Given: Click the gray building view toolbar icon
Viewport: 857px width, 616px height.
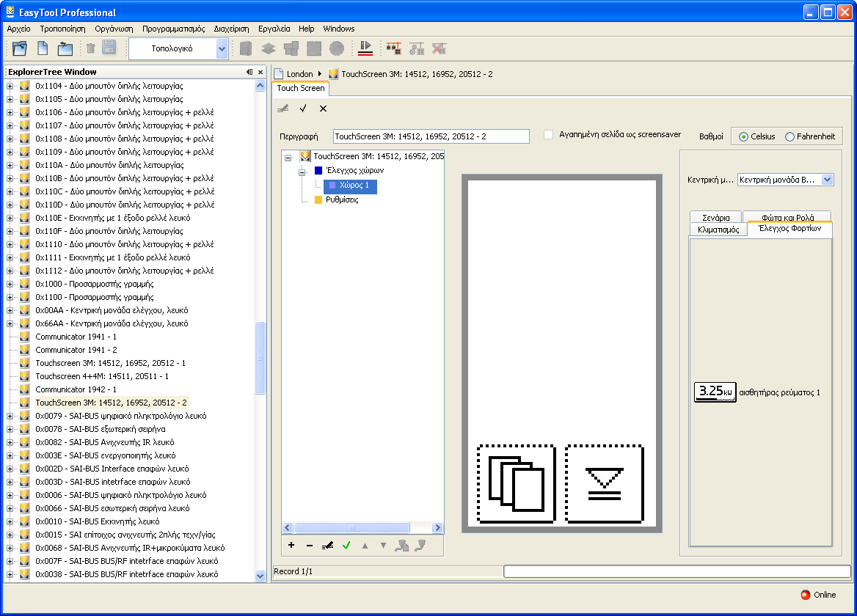Looking at the screenshot, I should (246, 48).
